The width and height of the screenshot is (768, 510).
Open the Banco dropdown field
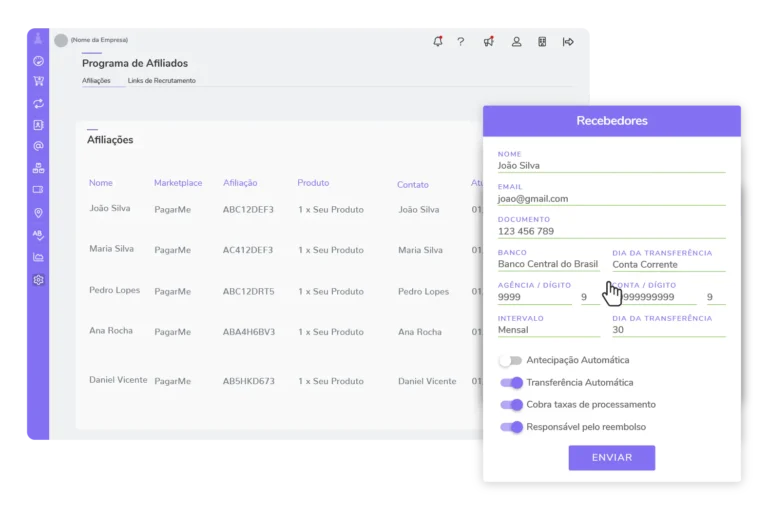tap(549, 264)
